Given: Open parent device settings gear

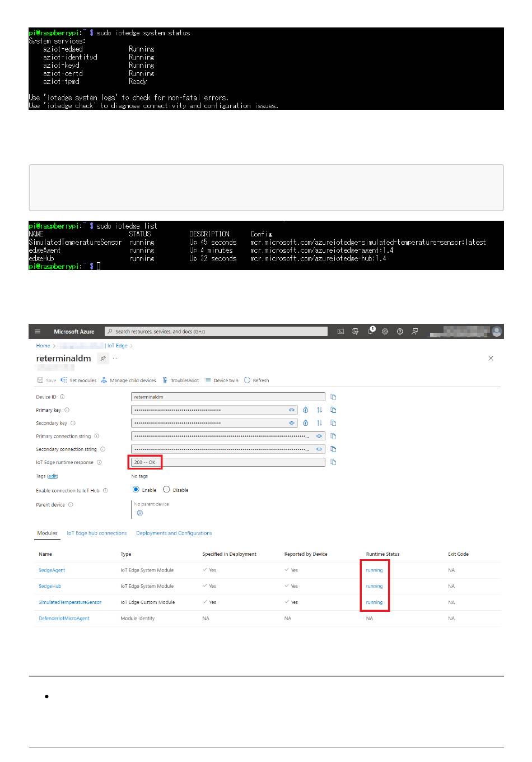Looking at the screenshot, I should pos(140,513).
